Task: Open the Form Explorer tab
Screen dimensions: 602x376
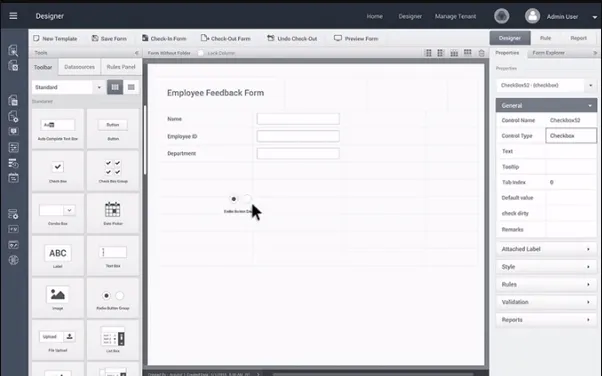Action: (x=548, y=53)
